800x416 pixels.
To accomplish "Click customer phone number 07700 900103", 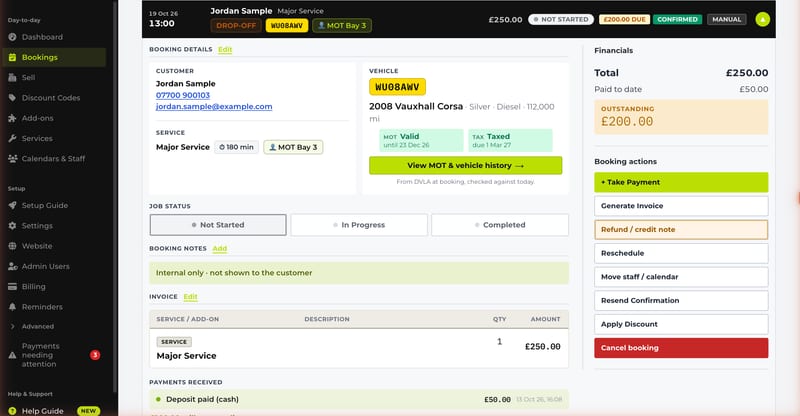I will (x=183, y=95).
